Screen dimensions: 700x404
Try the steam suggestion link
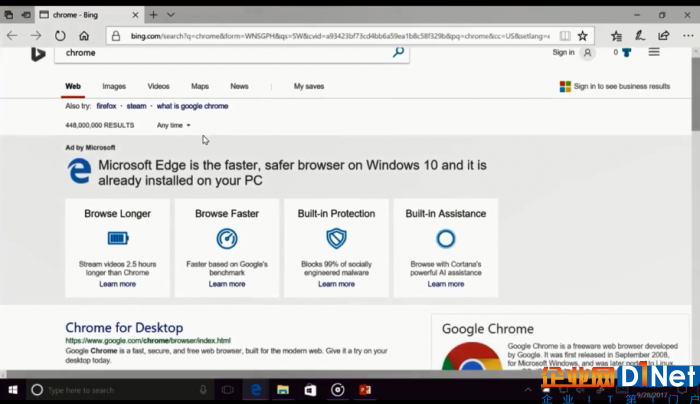click(136, 106)
